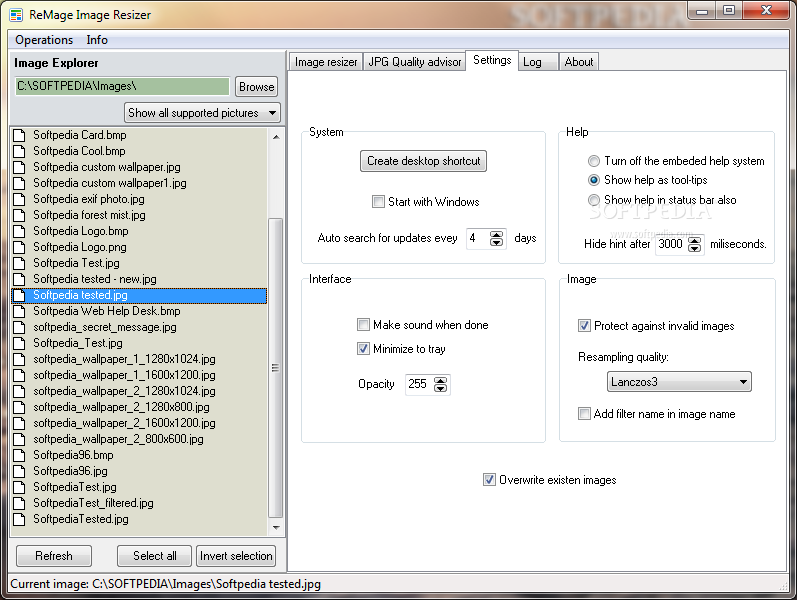Image resolution: width=797 pixels, height=600 pixels.
Task: Click the Hide hint after 3000 field
Action: point(671,245)
